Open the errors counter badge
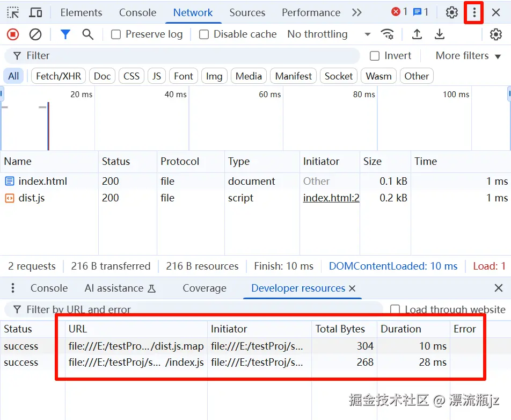This screenshot has height=420, width=511. (399, 12)
